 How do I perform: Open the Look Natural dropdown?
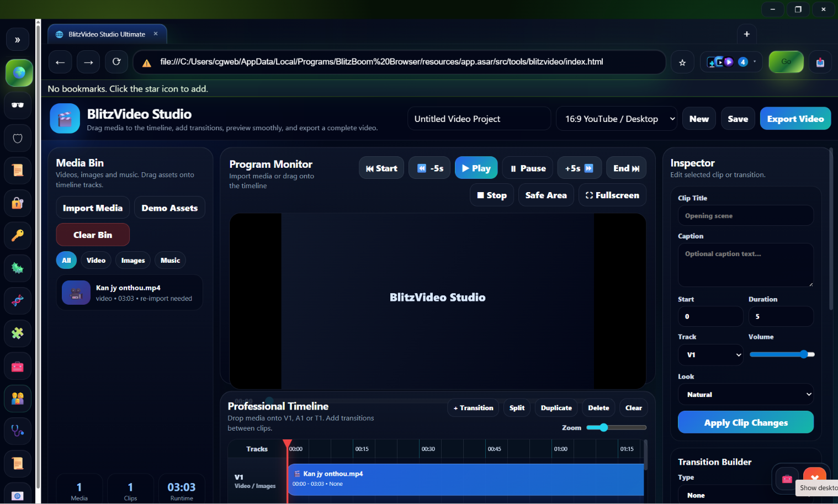(745, 394)
